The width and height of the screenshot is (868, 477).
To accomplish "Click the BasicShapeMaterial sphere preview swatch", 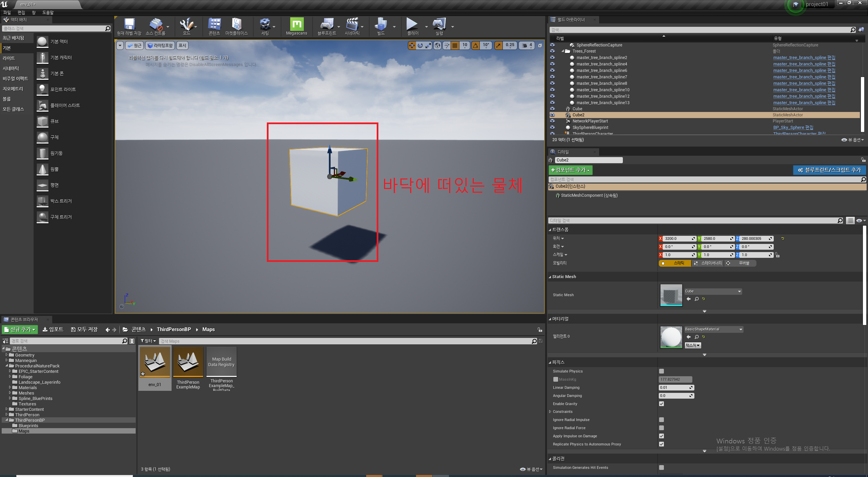I will (x=671, y=337).
